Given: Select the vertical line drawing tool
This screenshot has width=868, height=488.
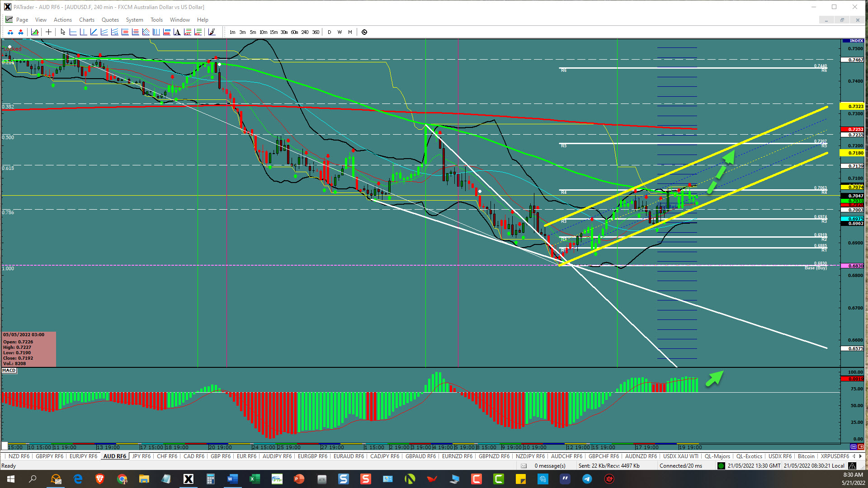Looking at the screenshot, I should (x=83, y=32).
